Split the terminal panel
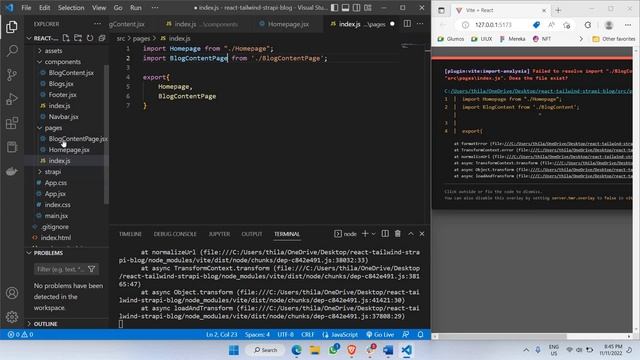This screenshot has width=640, height=360. pos(385,233)
